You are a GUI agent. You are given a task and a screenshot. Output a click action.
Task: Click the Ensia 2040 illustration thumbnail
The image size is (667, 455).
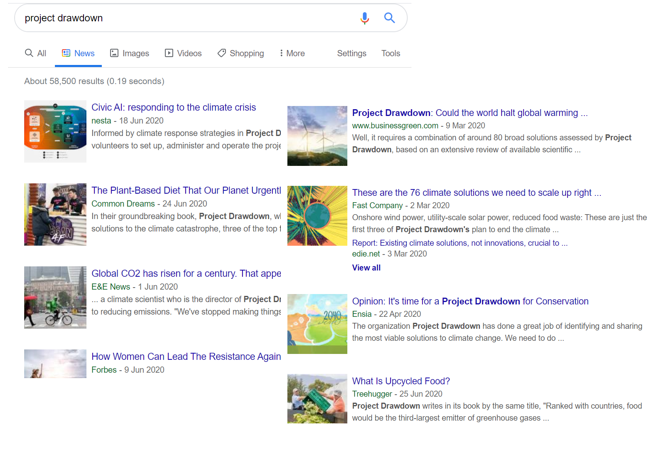(317, 324)
